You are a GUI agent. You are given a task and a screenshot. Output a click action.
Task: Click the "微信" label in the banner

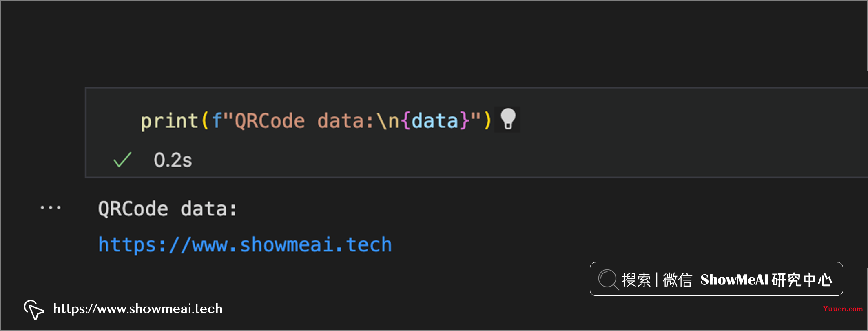[x=678, y=280]
